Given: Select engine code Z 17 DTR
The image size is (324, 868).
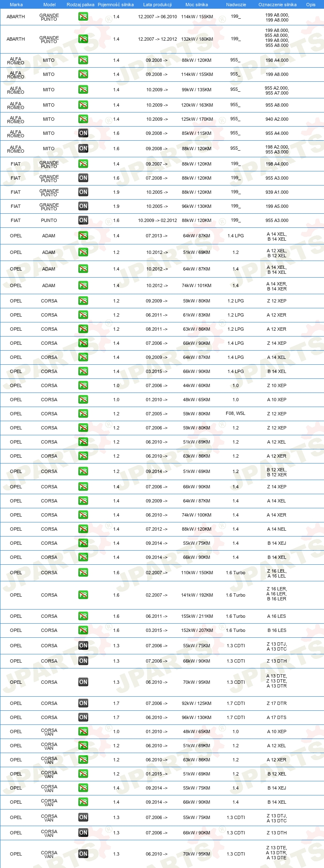Looking at the screenshot, I should click(277, 703).
